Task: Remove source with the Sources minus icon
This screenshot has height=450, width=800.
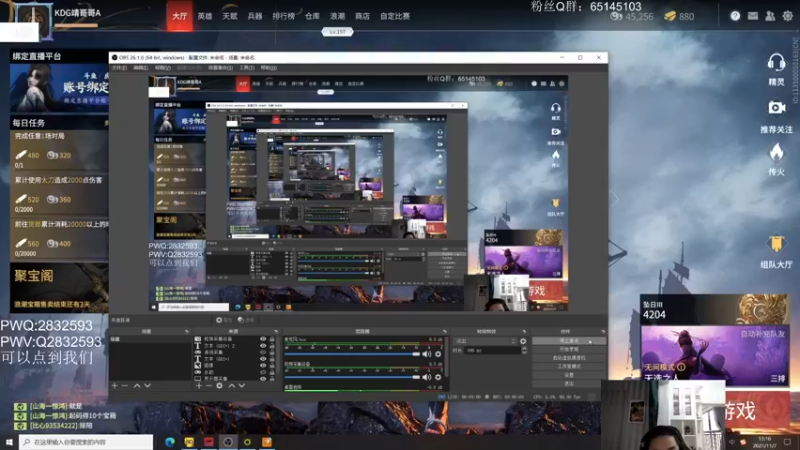Action: click(x=209, y=386)
